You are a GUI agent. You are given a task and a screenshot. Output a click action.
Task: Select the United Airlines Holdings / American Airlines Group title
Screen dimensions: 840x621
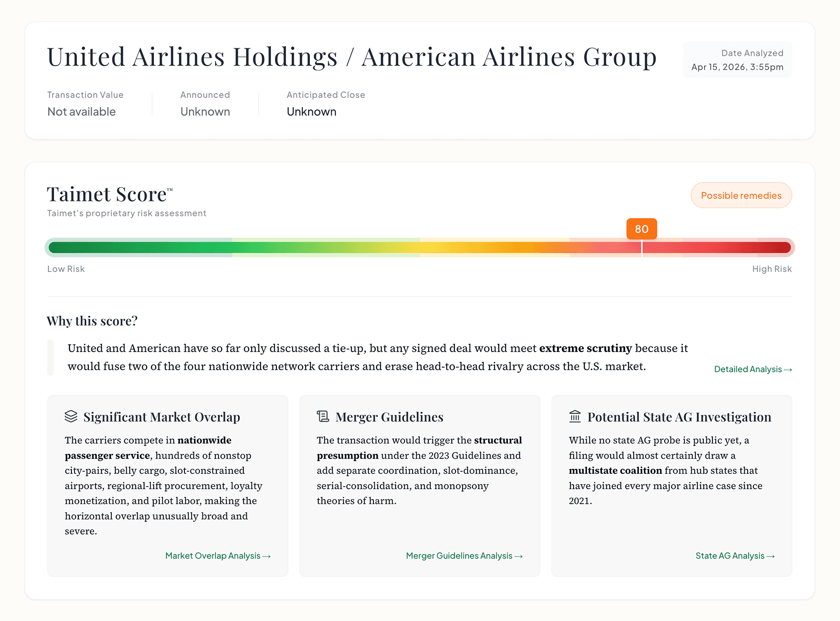click(x=352, y=57)
